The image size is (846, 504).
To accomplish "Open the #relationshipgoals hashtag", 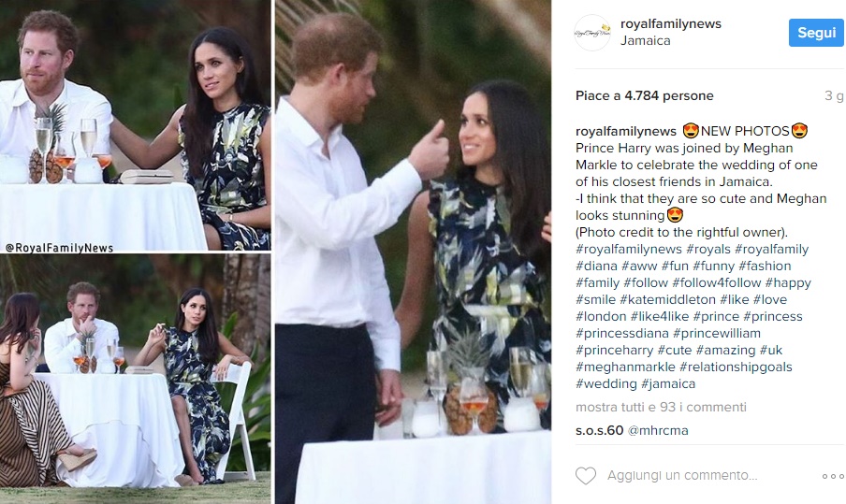I will click(x=736, y=367).
